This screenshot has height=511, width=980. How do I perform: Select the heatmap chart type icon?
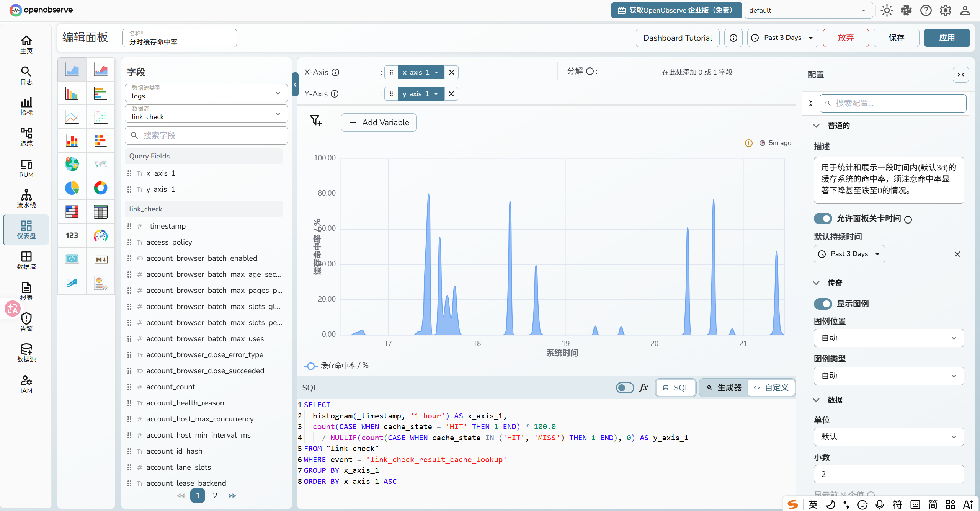point(72,212)
